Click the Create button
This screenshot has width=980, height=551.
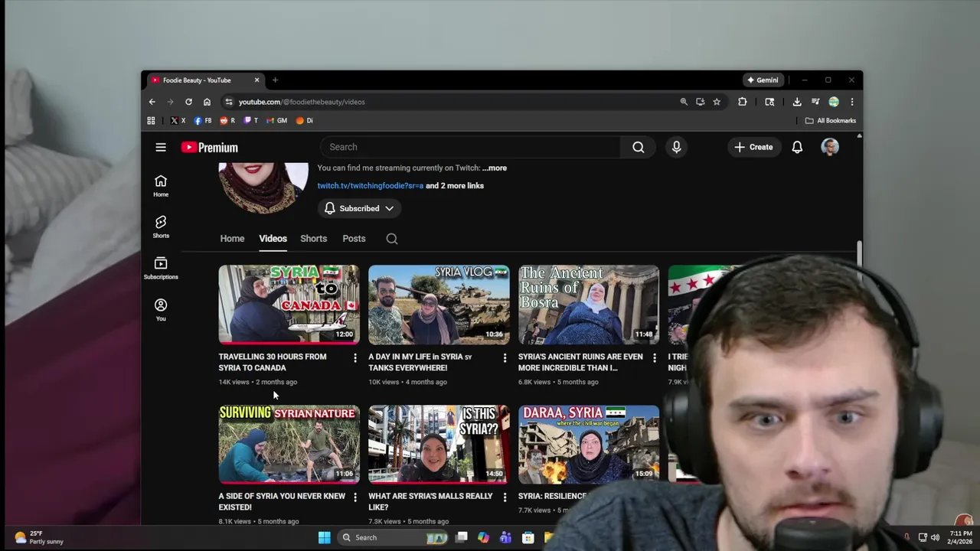click(x=753, y=147)
